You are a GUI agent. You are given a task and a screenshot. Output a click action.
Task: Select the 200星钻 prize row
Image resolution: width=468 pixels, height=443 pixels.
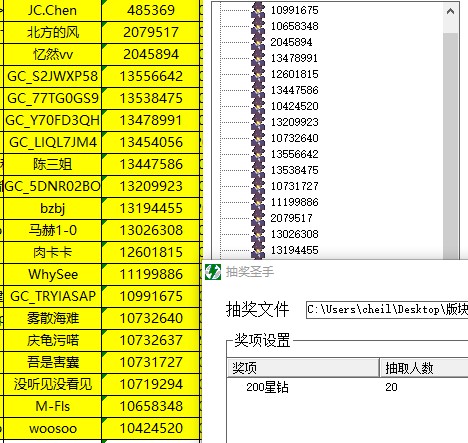348,387
